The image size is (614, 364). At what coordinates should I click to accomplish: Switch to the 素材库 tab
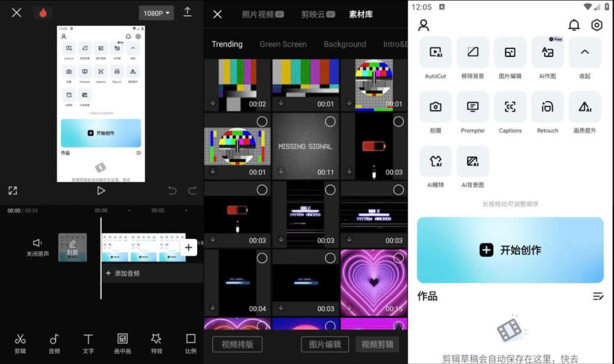point(360,15)
